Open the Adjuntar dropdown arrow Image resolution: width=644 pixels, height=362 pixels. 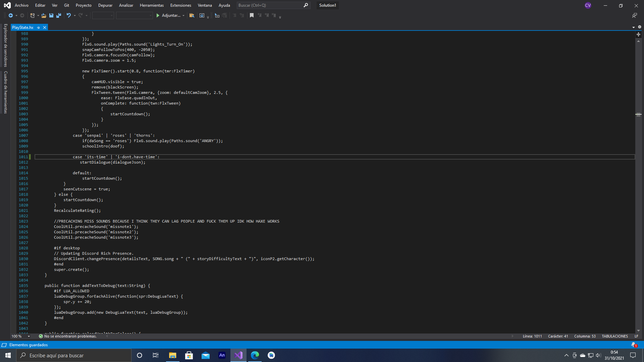(x=183, y=16)
